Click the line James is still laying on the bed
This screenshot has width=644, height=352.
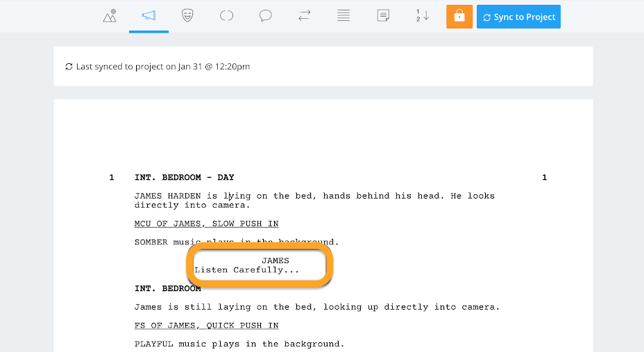tap(317, 307)
